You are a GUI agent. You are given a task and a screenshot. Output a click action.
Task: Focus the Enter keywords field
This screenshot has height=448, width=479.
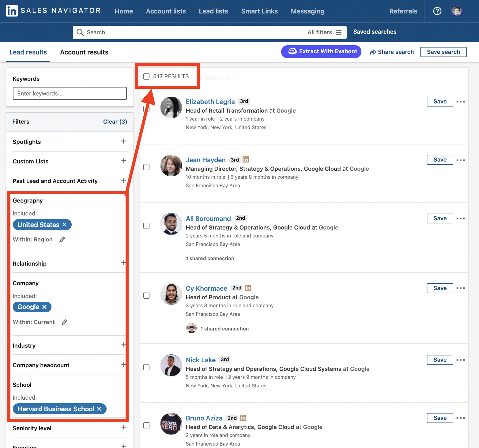point(70,93)
